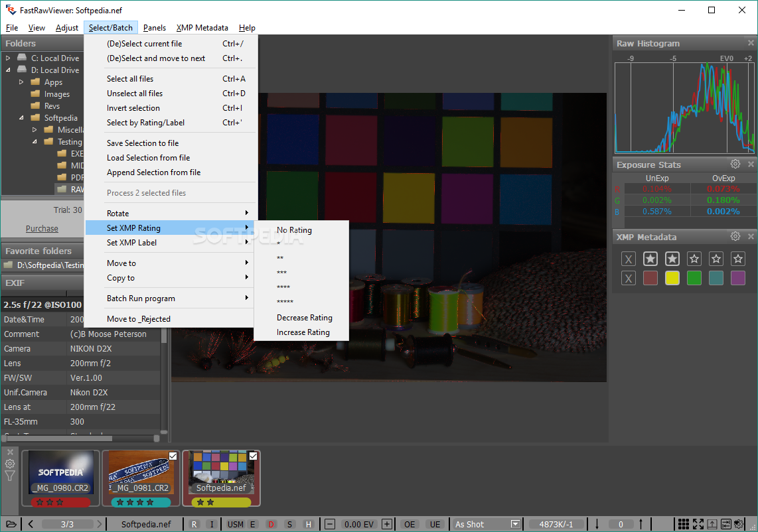Choose Select all files
Screen dimensions: 758x532
(x=170, y=79)
